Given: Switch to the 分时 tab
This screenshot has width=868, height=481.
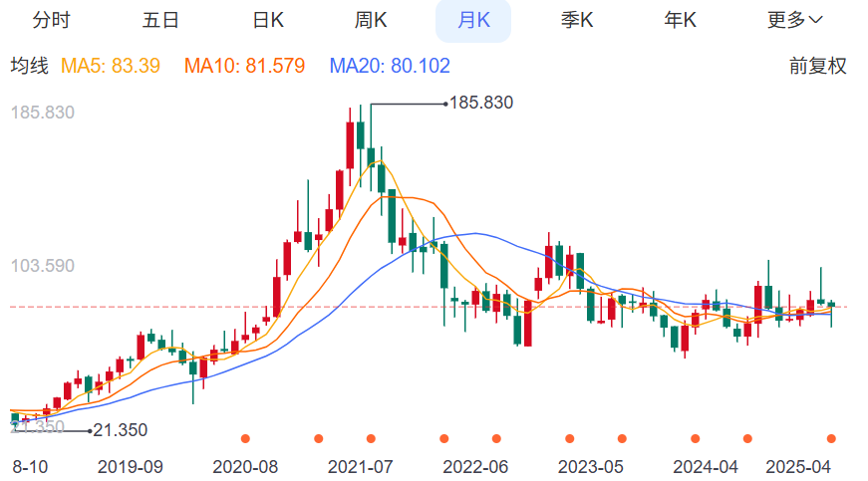Looking at the screenshot, I should pos(52,21).
